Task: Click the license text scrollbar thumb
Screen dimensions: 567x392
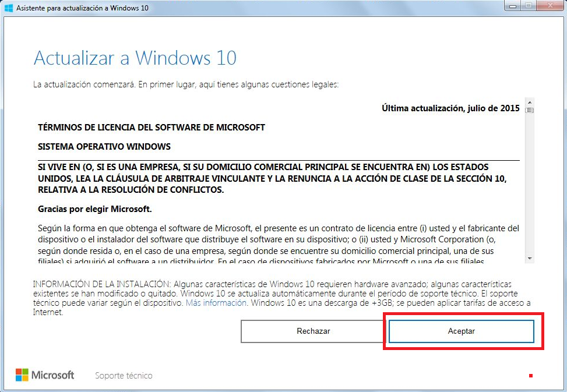Action: click(x=530, y=110)
